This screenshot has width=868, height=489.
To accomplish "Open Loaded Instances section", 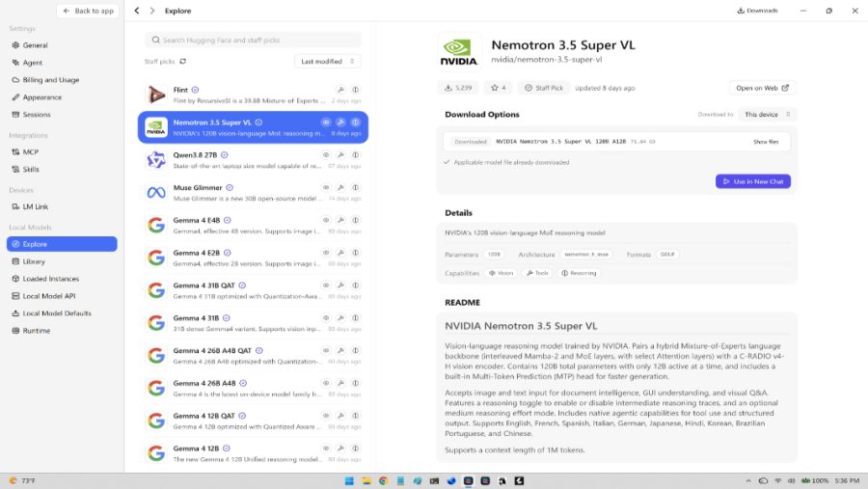I will [x=50, y=279].
